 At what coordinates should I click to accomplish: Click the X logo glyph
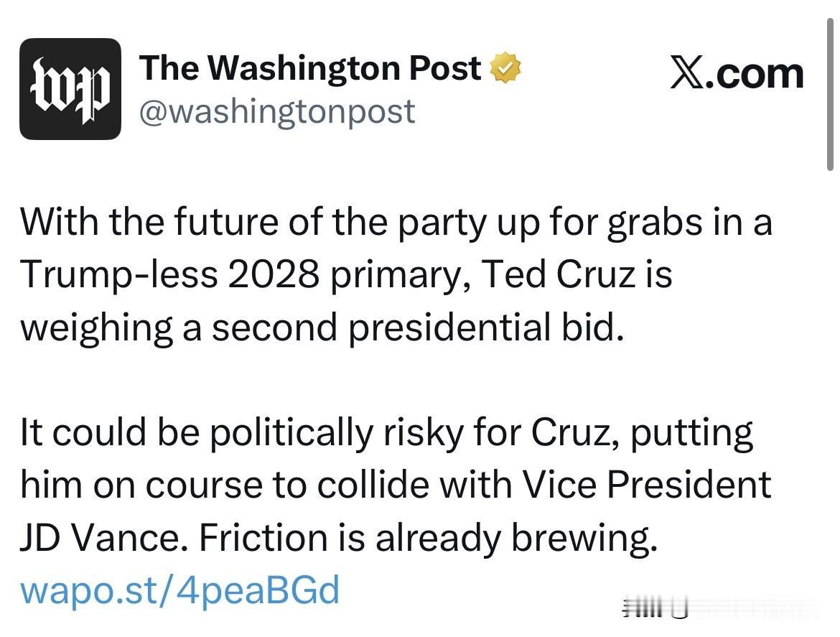click(687, 75)
